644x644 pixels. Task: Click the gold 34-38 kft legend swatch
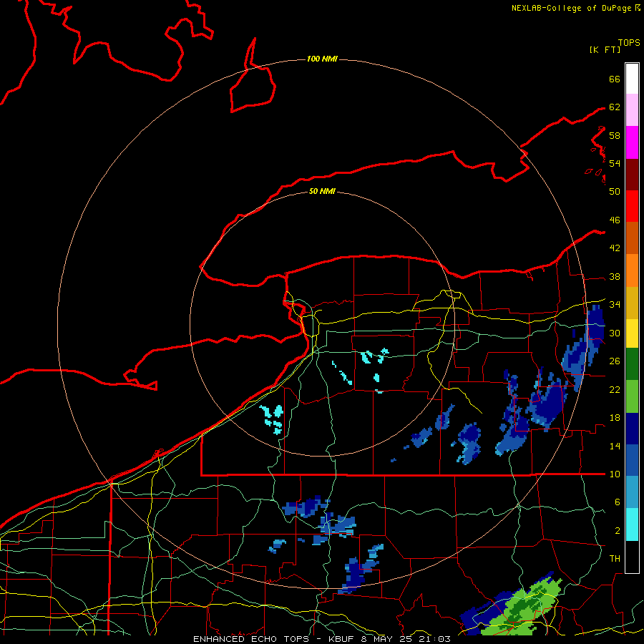[x=632, y=303]
